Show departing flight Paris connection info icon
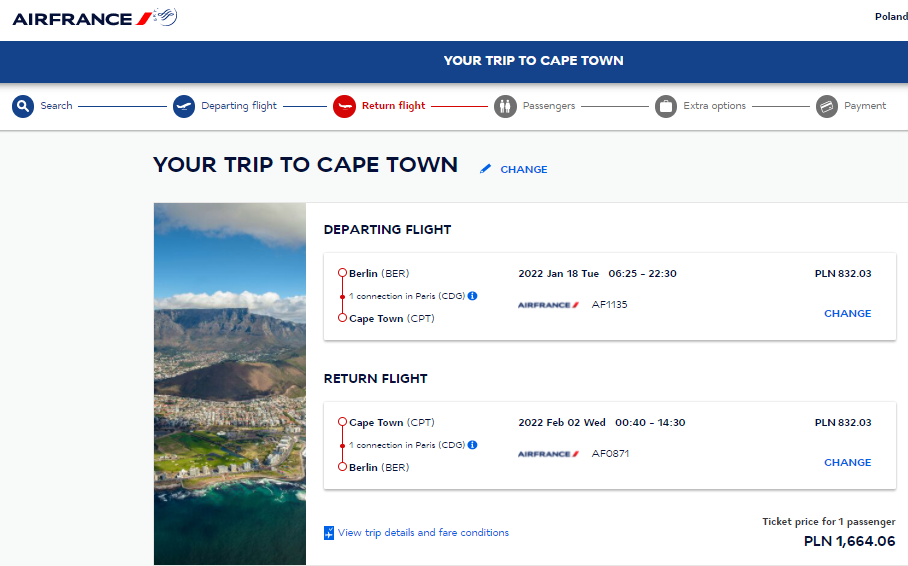 (473, 296)
